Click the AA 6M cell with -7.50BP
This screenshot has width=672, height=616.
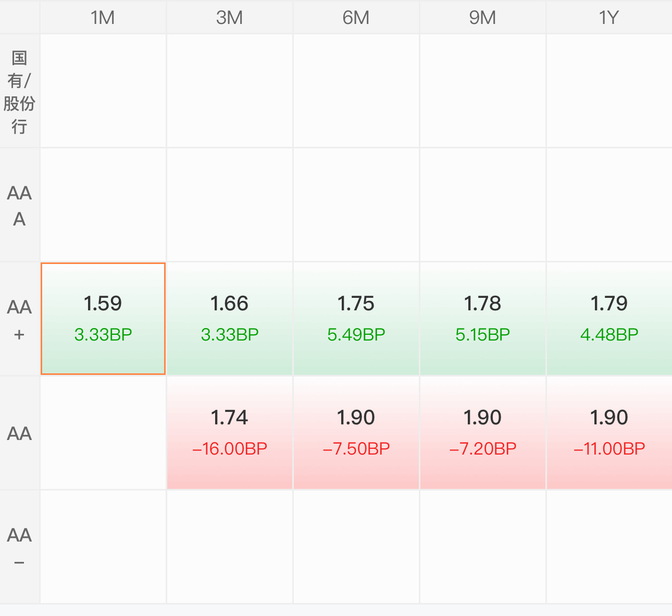coord(356,433)
